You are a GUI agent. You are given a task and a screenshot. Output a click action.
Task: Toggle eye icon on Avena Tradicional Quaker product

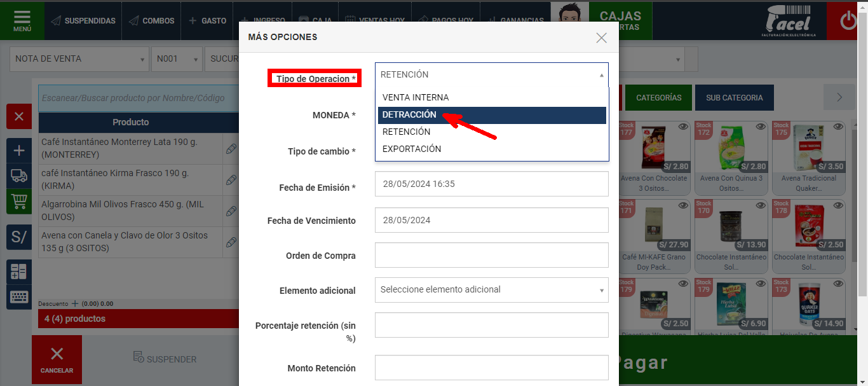click(837, 127)
